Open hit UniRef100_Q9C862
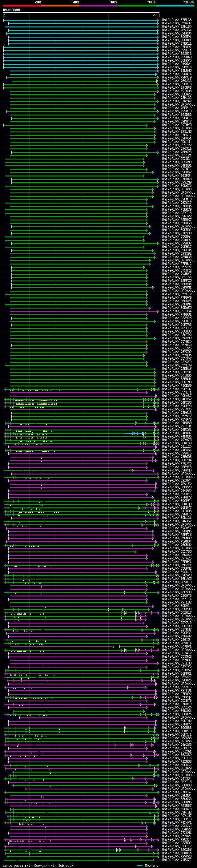Screen dimensions: 197x868 pos(176,172)
